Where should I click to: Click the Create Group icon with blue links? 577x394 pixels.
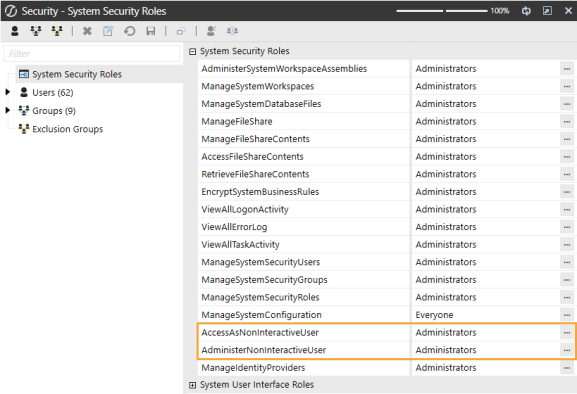tap(36, 31)
